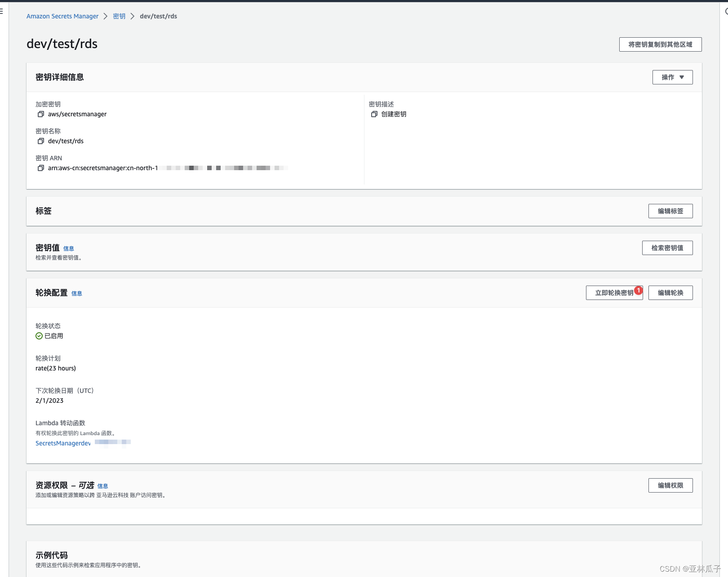Screen dimensions: 728x577
Task: Click the green 已启用 status check icon
Action: click(x=39, y=336)
